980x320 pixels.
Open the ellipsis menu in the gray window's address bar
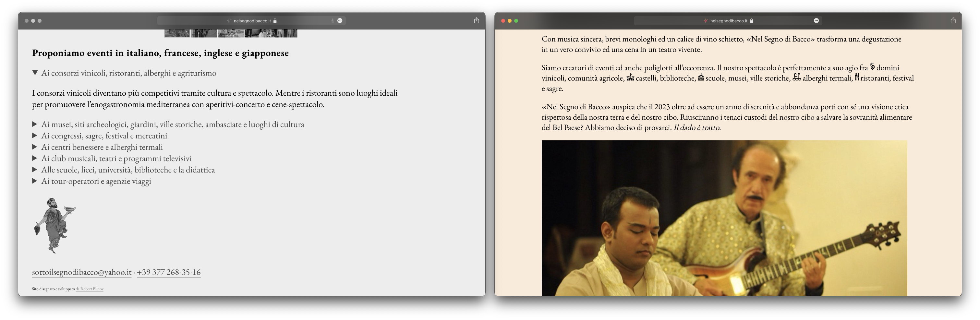coord(340,20)
